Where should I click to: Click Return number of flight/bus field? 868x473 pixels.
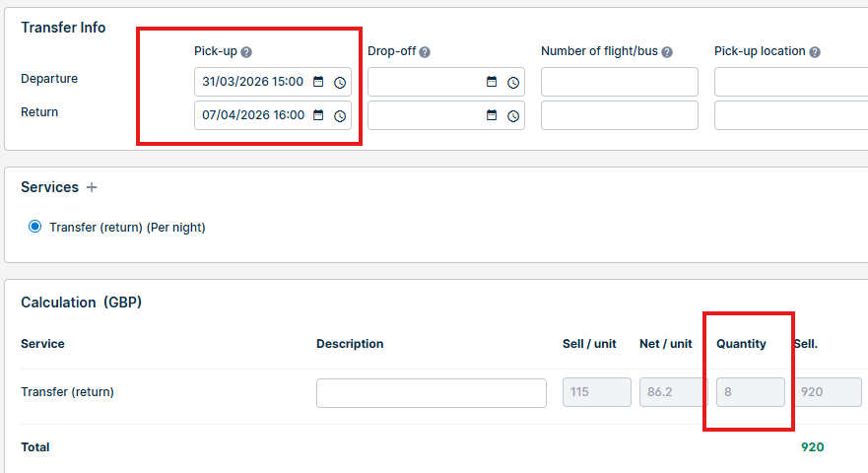click(x=619, y=115)
